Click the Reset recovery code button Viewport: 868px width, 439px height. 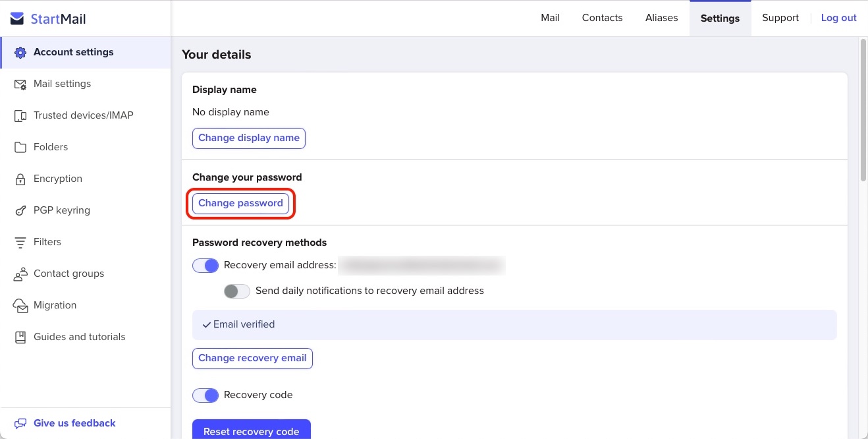point(252,430)
